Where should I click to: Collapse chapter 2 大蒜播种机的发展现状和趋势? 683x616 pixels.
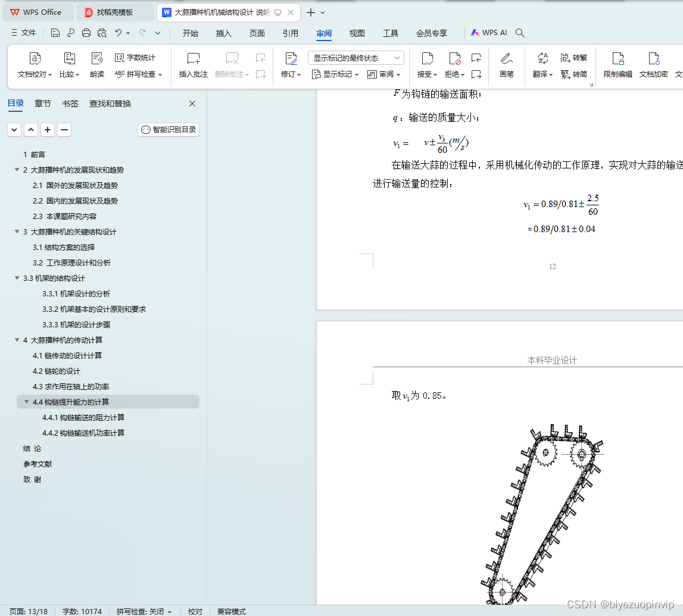pyautogui.click(x=17, y=170)
